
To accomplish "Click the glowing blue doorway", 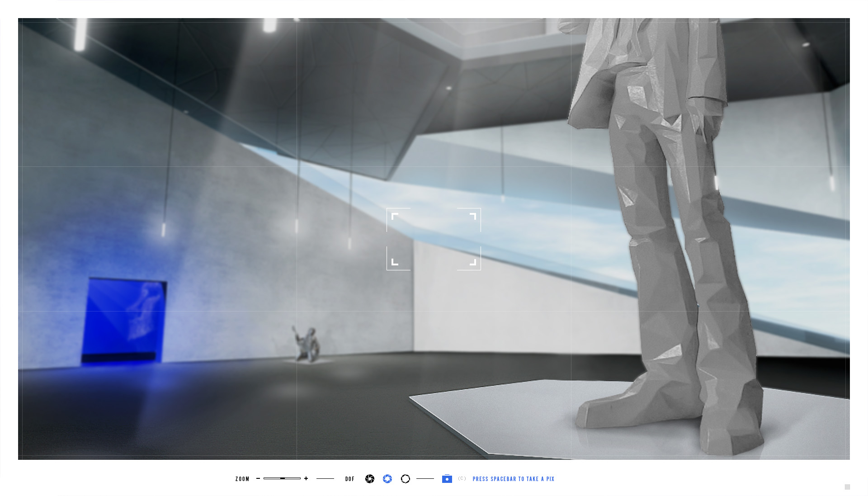I will [x=124, y=320].
